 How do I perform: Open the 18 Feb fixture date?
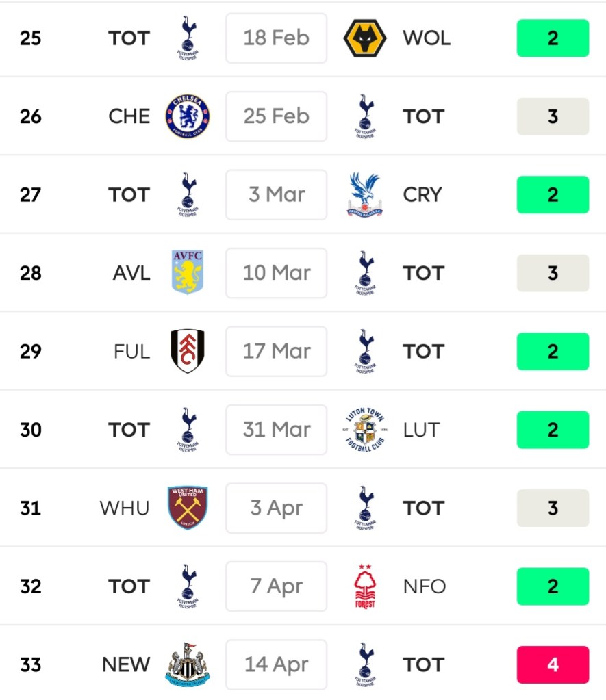coord(277,38)
